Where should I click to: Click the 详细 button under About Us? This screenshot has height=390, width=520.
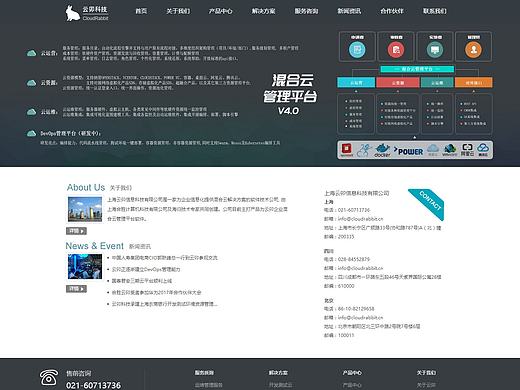76,231
